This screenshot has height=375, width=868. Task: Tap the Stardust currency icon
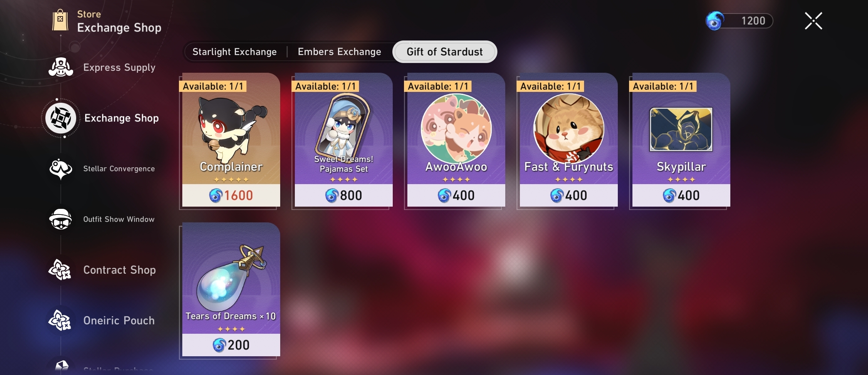[x=715, y=21]
